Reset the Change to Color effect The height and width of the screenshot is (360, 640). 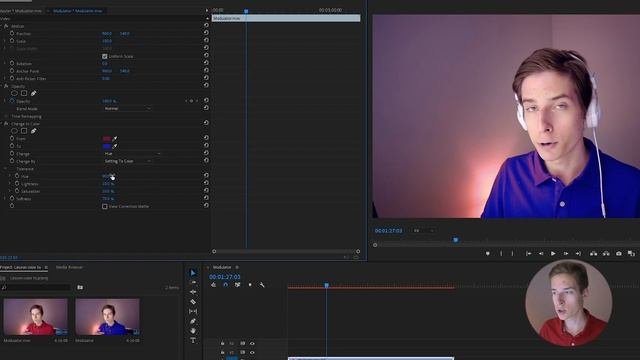pos(206,123)
